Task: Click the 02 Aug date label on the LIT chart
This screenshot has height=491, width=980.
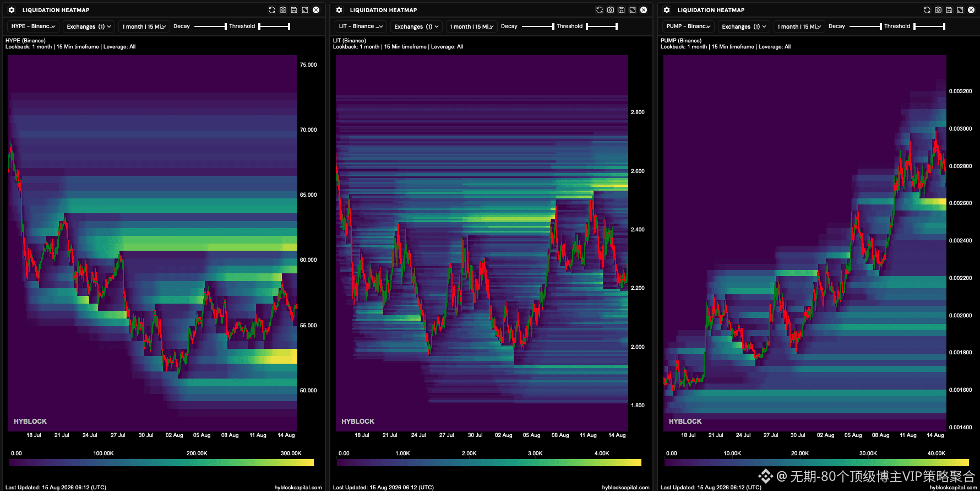Action: point(503,435)
